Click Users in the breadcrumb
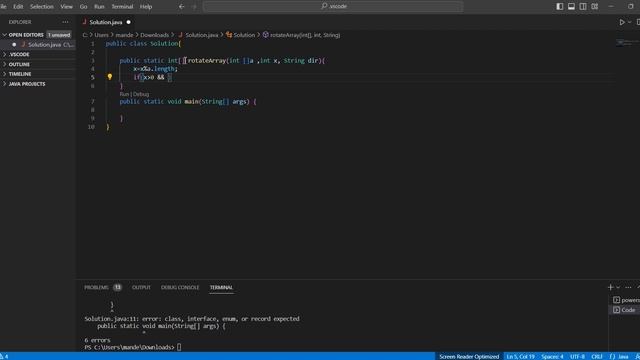Image resolution: width=640 pixels, height=360 pixels. coord(101,35)
